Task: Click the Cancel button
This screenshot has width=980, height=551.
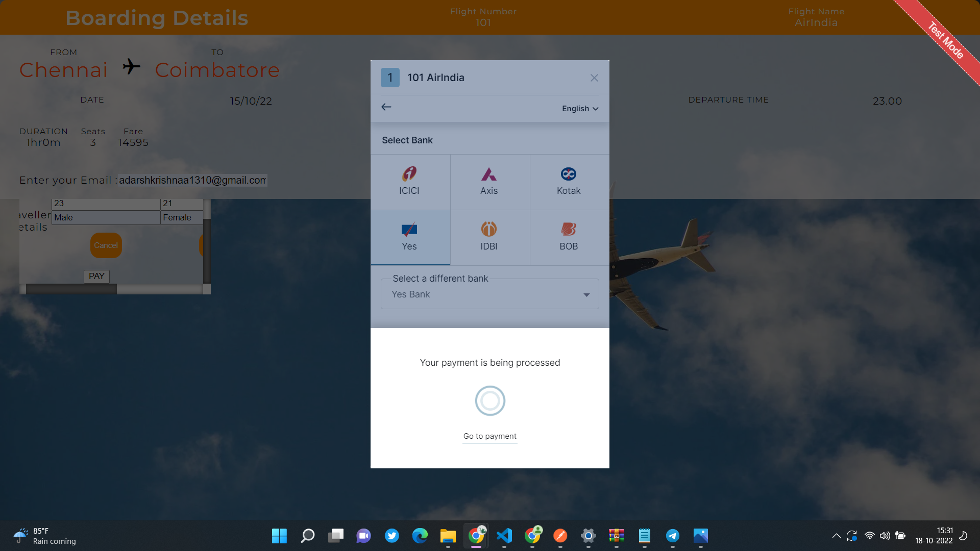Action: click(106, 245)
